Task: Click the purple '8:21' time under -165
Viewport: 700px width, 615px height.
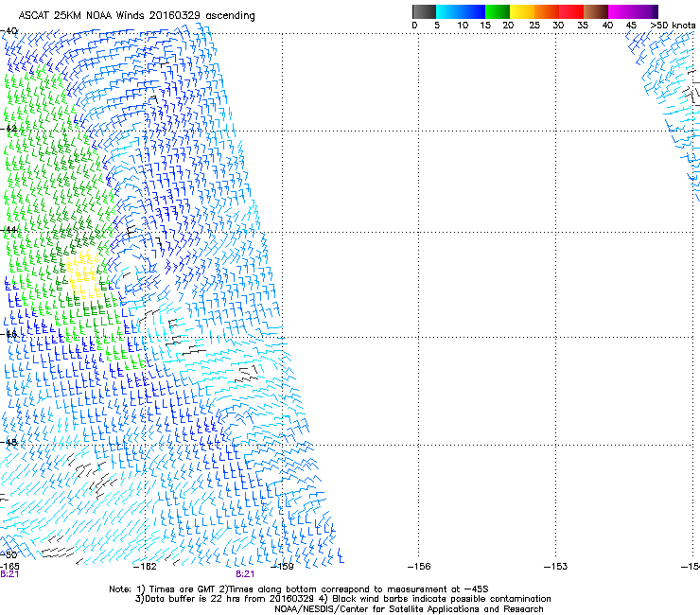Action: [9, 574]
